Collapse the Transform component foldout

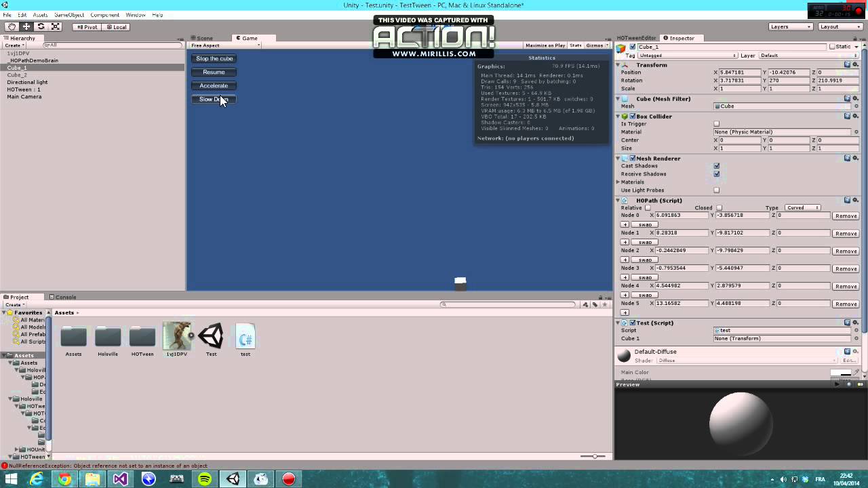pyautogui.click(x=618, y=65)
